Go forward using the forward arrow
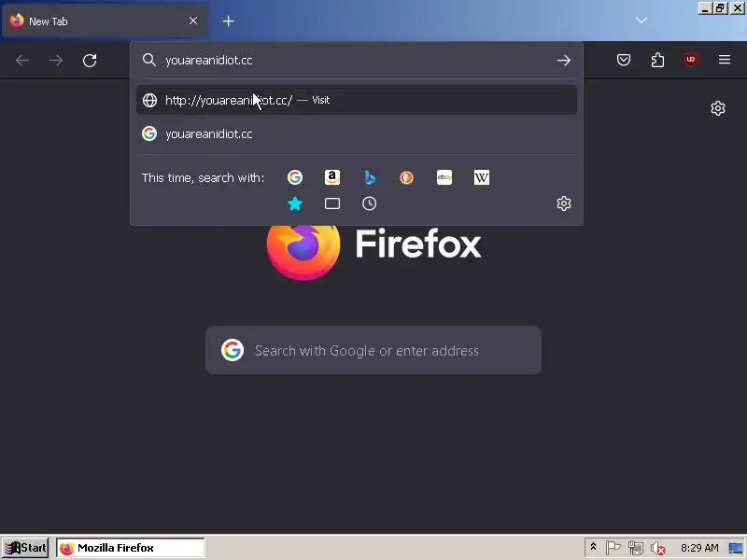The width and height of the screenshot is (747, 560). pos(56,61)
